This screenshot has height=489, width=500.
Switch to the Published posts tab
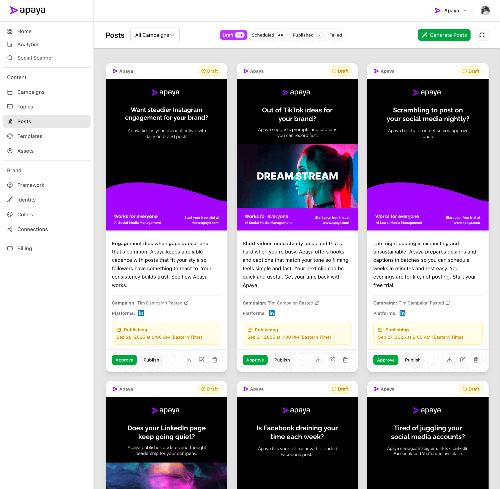[x=306, y=35]
